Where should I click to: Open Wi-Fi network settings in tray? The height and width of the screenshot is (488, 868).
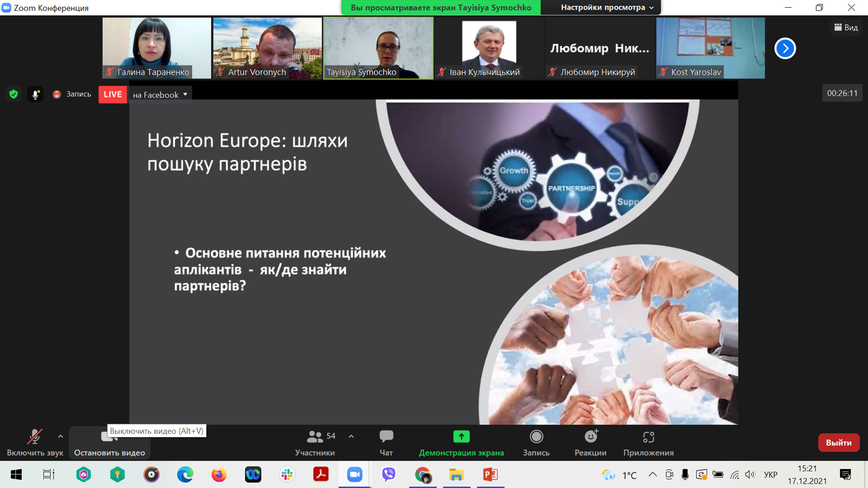point(734,475)
